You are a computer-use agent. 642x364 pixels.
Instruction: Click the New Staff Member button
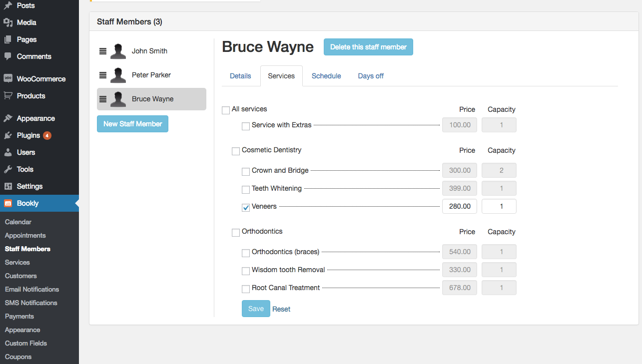(x=132, y=124)
